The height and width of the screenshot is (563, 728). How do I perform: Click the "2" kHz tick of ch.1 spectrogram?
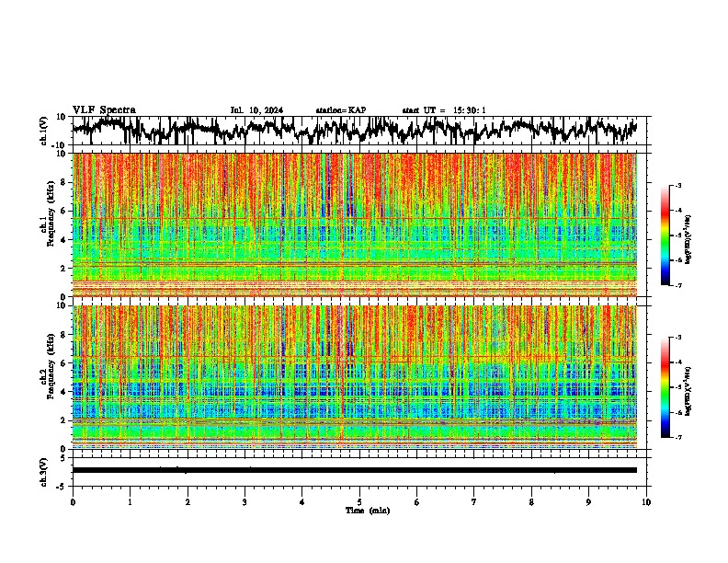pos(63,269)
